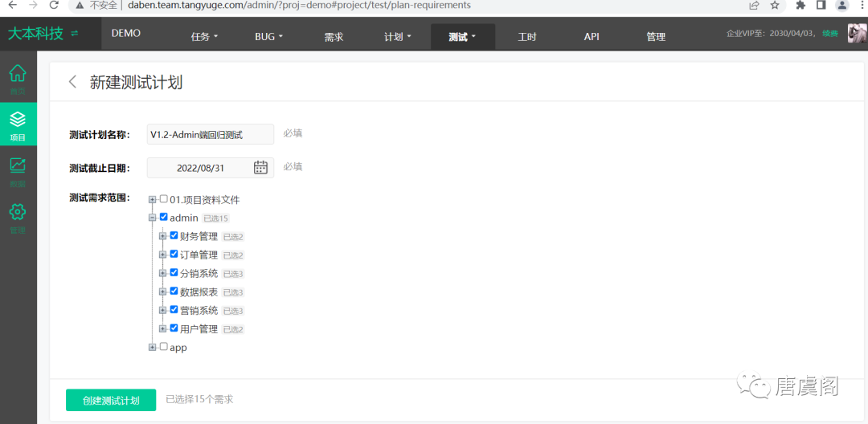This screenshot has height=424, width=868.
Task: Check the app checkbox
Action: point(163,347)
